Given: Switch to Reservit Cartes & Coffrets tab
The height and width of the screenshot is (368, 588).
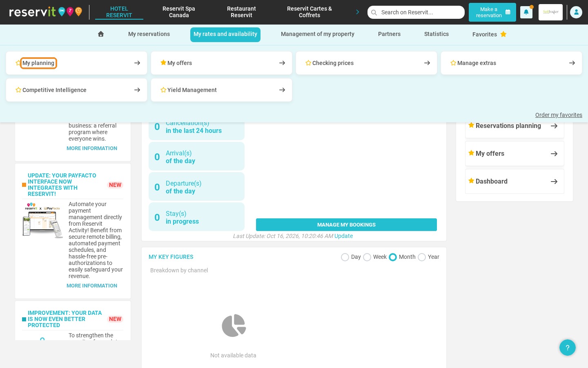Looking at the screenshot, I should (310, 12).
